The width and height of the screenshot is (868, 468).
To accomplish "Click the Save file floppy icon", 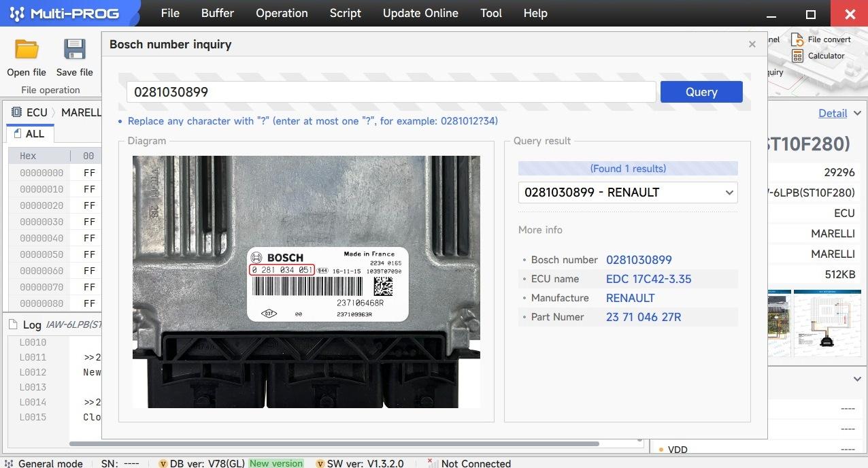I will pos(74,50).
